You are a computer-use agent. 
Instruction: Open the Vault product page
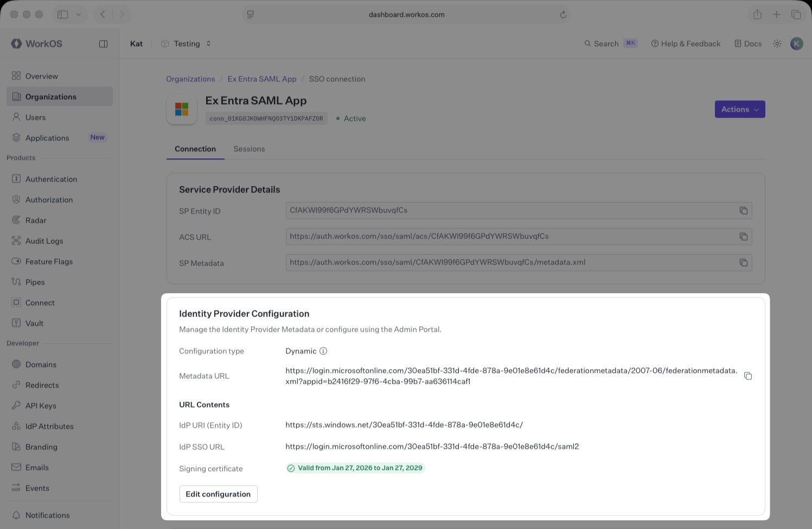coord(60,323)
